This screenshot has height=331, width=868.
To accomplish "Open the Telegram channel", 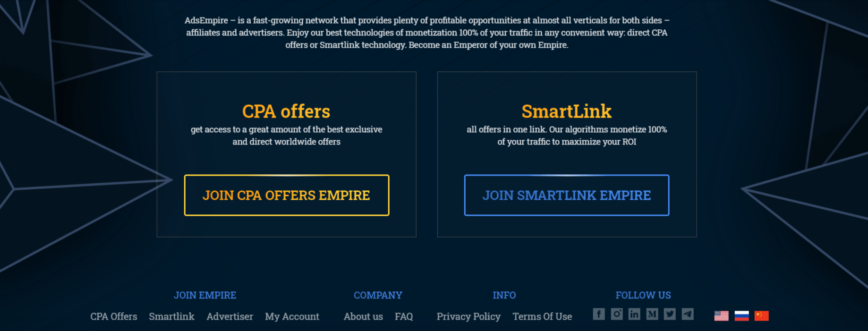I will (688, 314).
